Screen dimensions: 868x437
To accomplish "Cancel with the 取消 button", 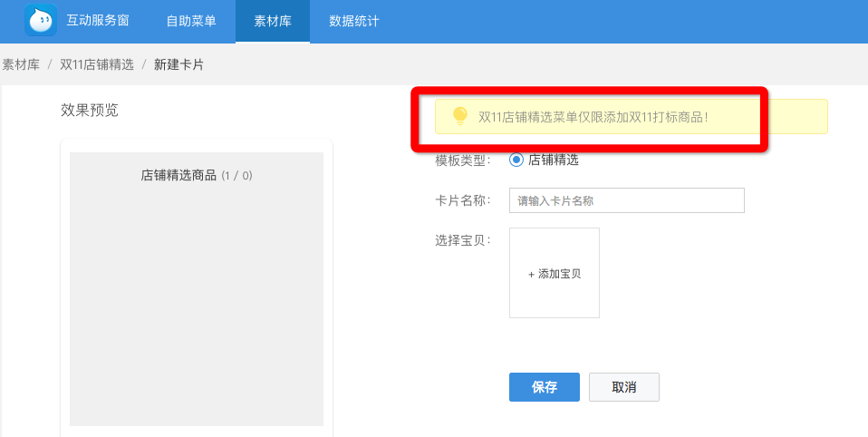I will (624, 387).
